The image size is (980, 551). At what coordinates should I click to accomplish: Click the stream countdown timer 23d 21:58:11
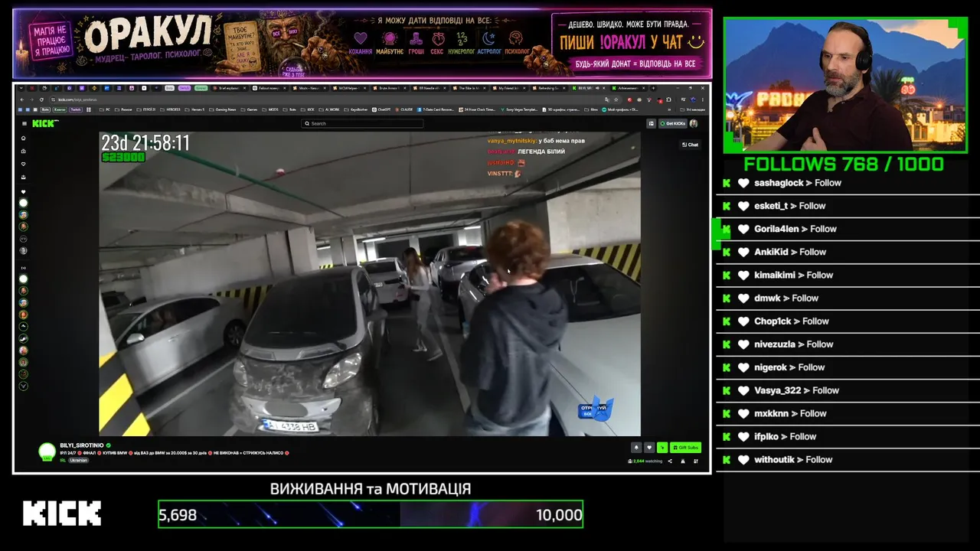pyautogui.click(x=145, y=142)
